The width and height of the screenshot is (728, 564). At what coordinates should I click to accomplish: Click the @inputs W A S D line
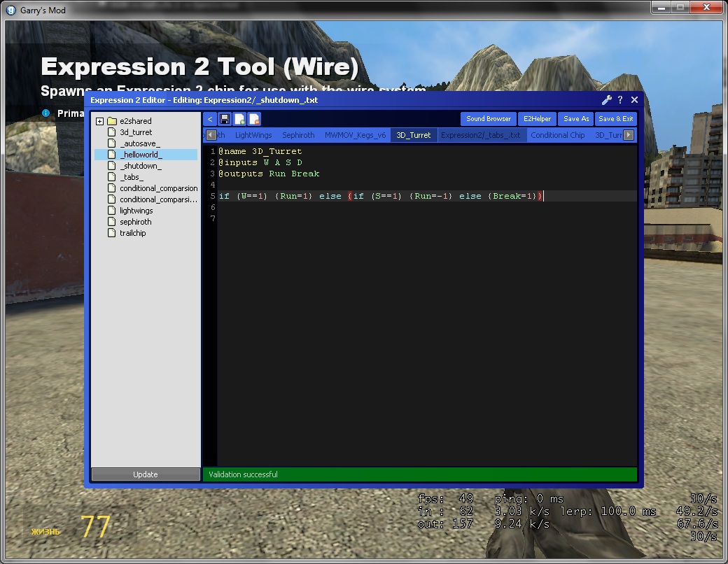click(x=260, y=162)
